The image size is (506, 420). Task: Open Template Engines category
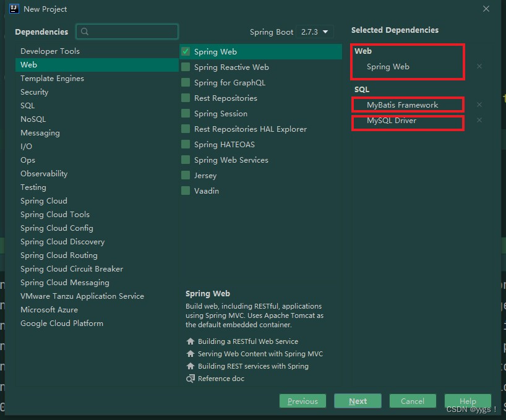(97, 79)
